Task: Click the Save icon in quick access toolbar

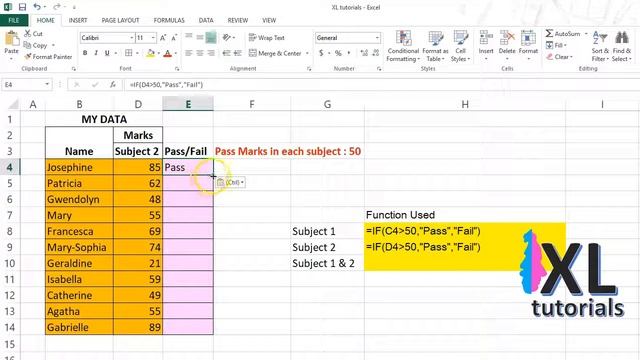Action: (x=22, y=7)
